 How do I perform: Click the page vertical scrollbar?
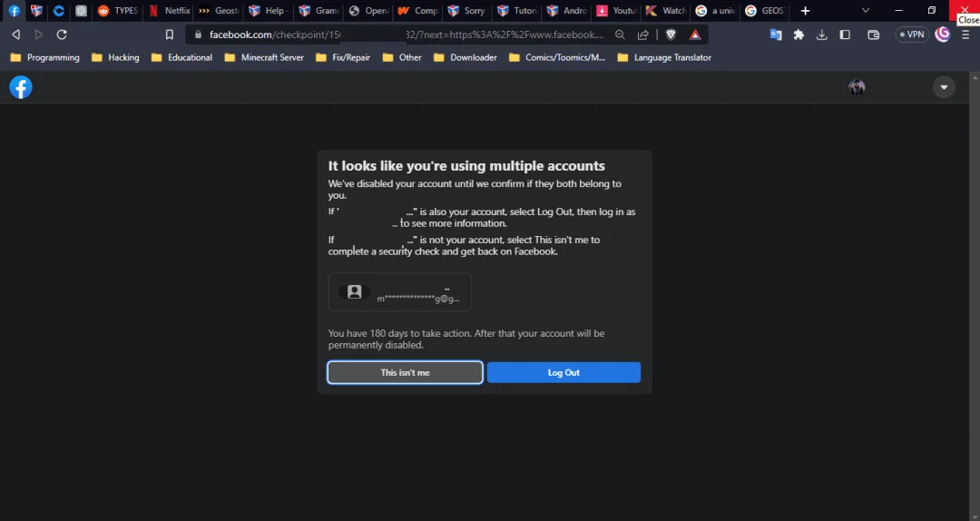(975, 295)
